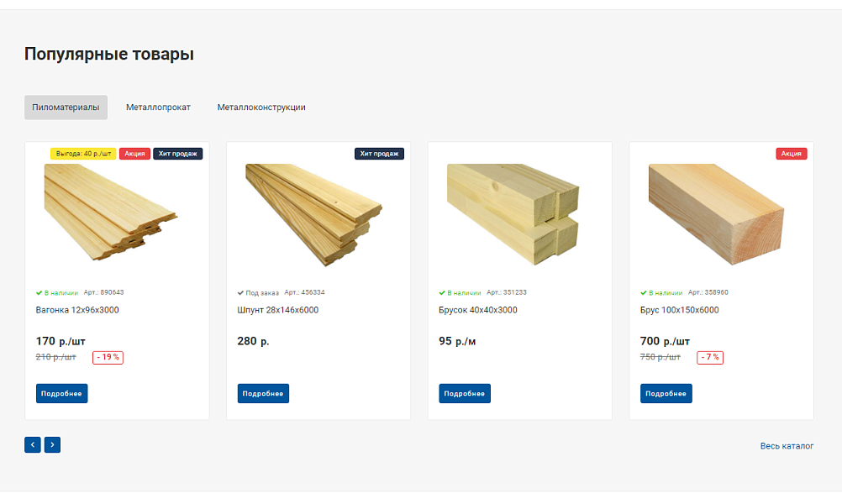Click Подробнее for Брусок 40x40x3000
This screenshot has width=842, height=504.
click(x=465, y=393)
